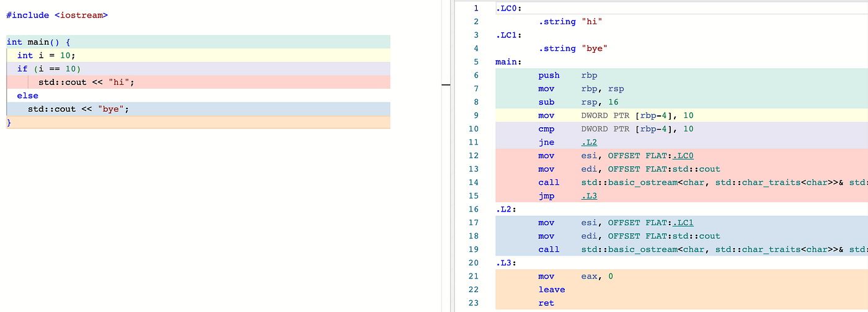Click the 'cmp DWORD PTR [rbp-4], 10' line

click(x=616, y=129)
